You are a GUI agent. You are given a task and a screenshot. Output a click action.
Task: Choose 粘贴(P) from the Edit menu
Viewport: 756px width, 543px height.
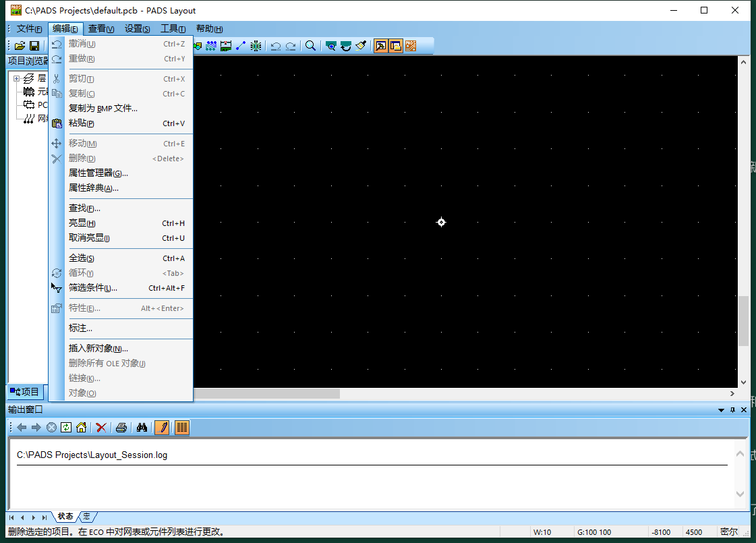(121, 123)
